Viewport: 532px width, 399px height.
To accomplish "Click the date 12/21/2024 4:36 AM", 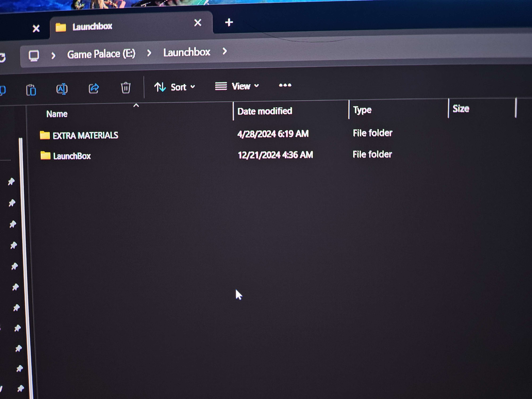I will point(275,155).
